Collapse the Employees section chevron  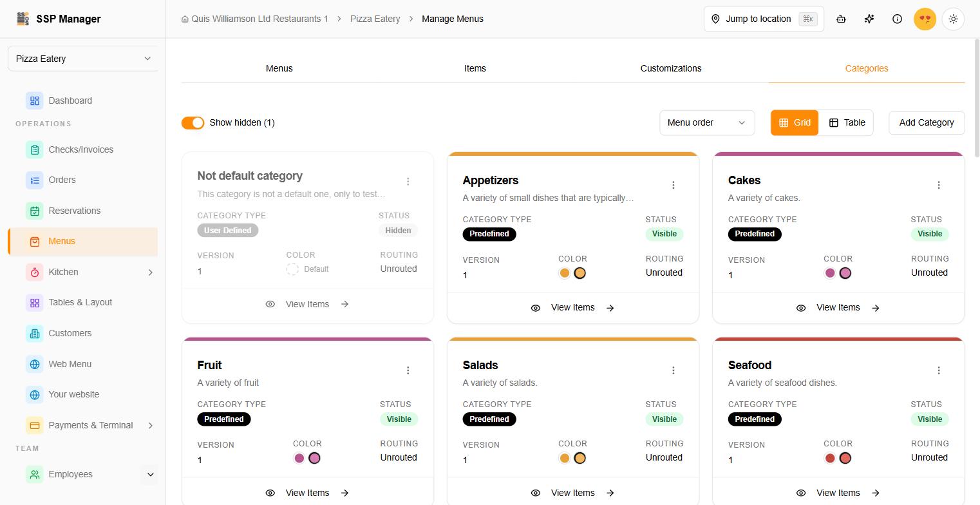point(151,475)
